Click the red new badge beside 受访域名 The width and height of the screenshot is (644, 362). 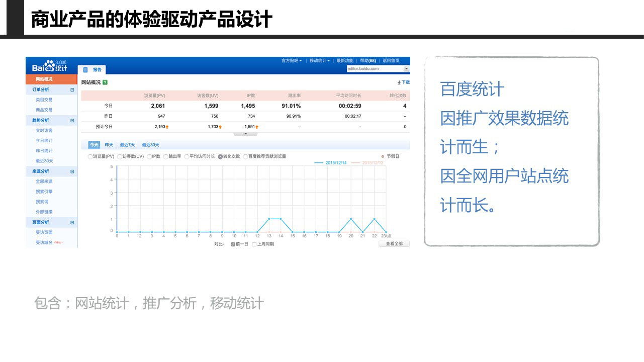58,242
